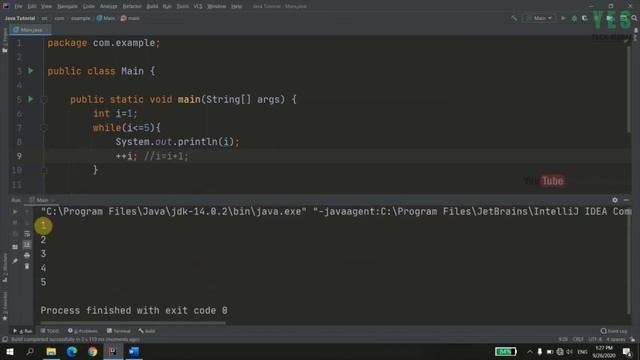640x360 pixels.
Task: Open the Run tool window tab at bottom
Action: (x=23, y=331)
